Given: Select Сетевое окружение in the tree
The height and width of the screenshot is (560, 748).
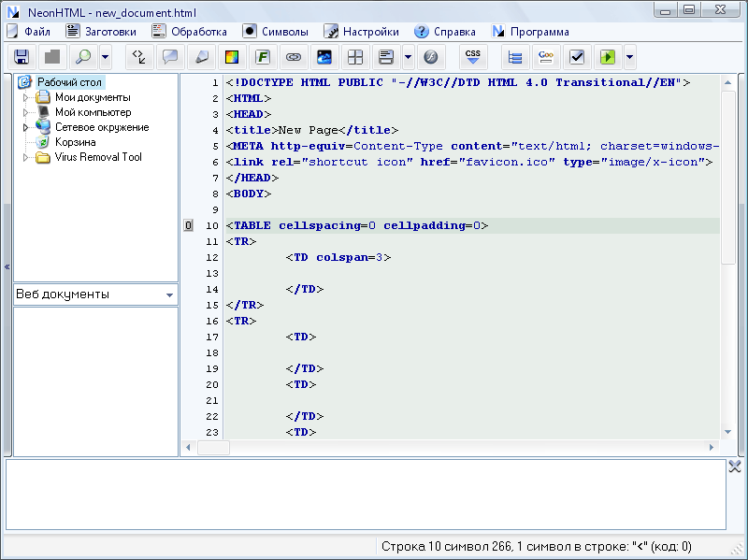Looking at the screenshot, I should click(x=102, y=127).
